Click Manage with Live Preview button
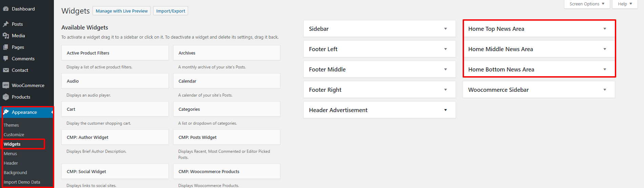644x188 pixels. [122, 11]
